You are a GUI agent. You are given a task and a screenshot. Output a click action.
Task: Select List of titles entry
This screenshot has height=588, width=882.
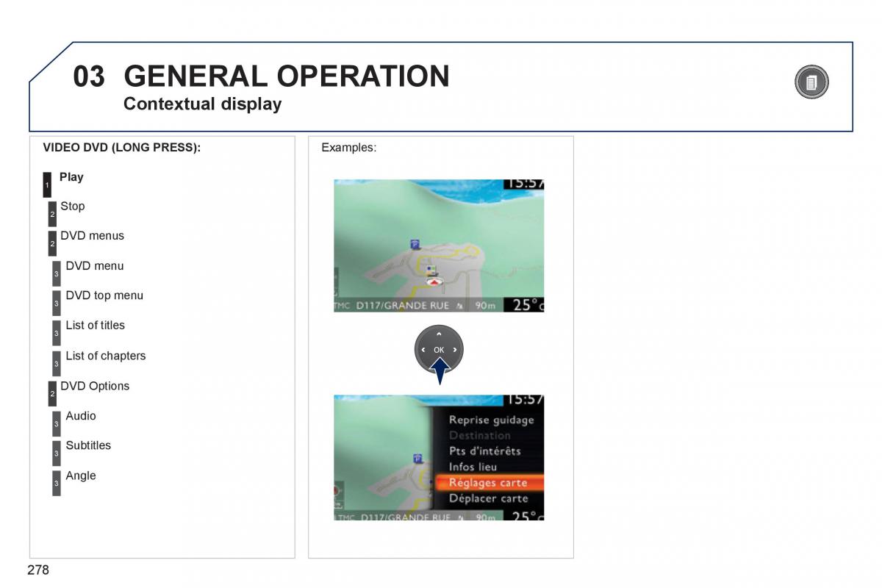95,326
